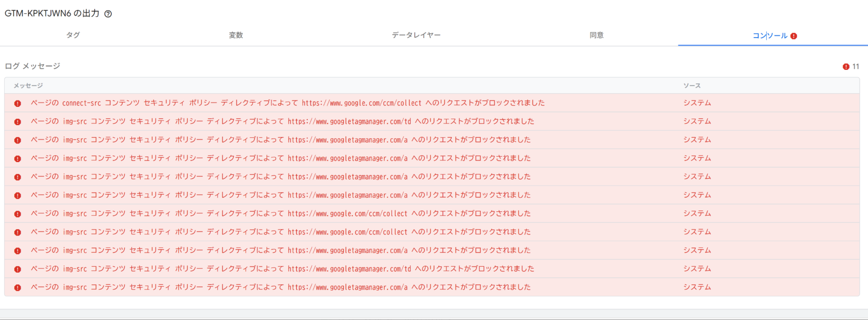
Task: Click the red error badge on the コンソール tab
Action: [x=793, y=36]
